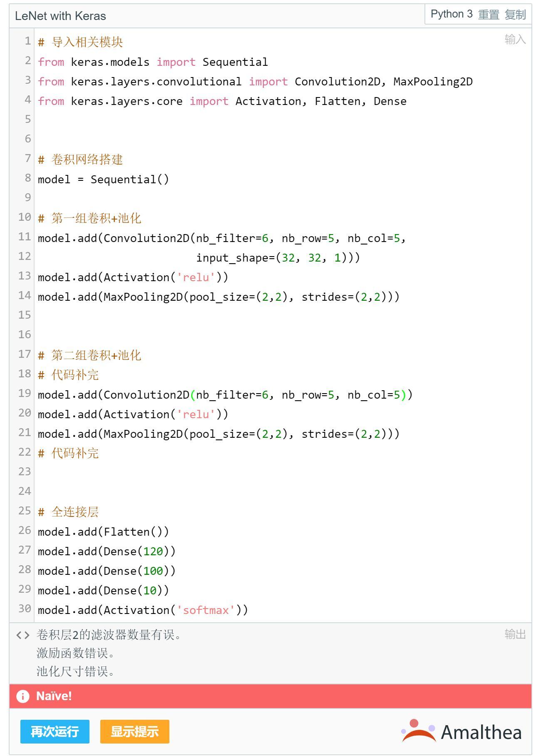
Task: Click the Python 3 language label
Action: tap(452, 14)
